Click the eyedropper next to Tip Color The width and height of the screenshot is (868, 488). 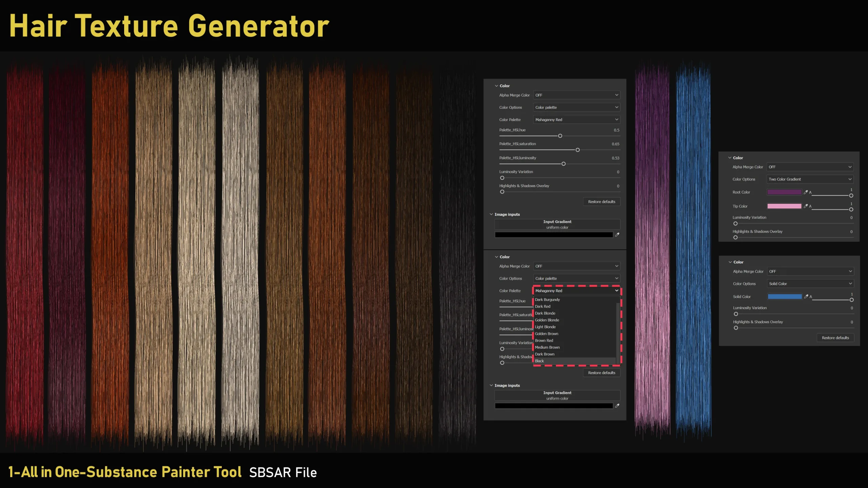(x=806, y=206)
